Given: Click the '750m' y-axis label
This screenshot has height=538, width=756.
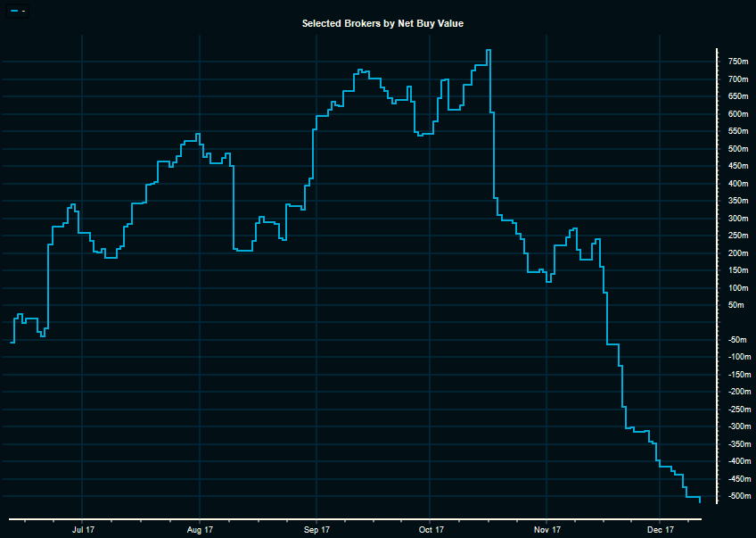Looking at the screenshot, I should [737, 62].
